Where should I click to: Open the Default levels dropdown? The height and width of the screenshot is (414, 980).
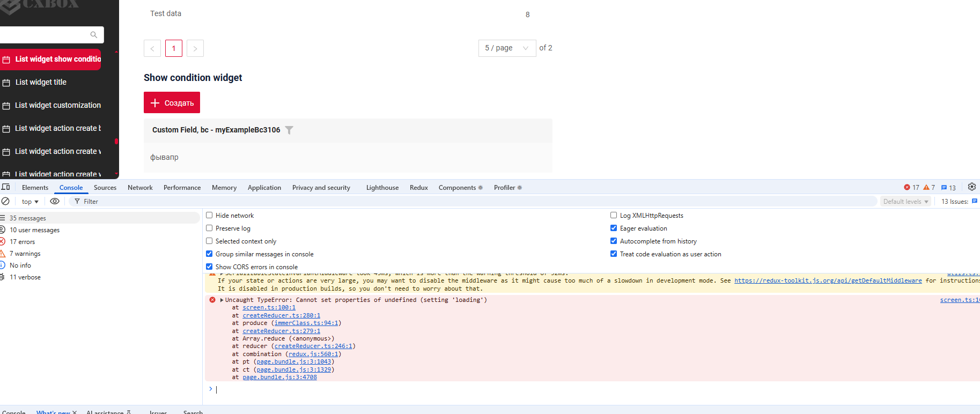pyautogui.click(x=905, y=202)
